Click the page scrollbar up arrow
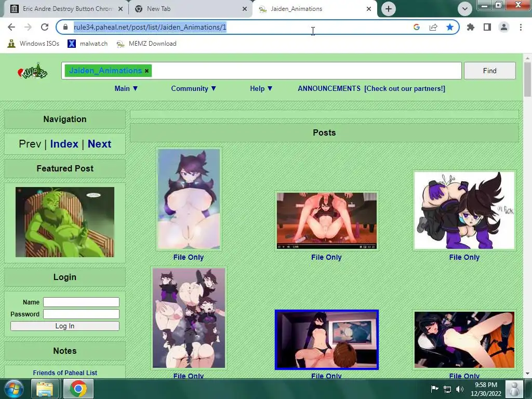Image resolution: width=532 pixels, height=399 pixels. (x=527, y=58)
